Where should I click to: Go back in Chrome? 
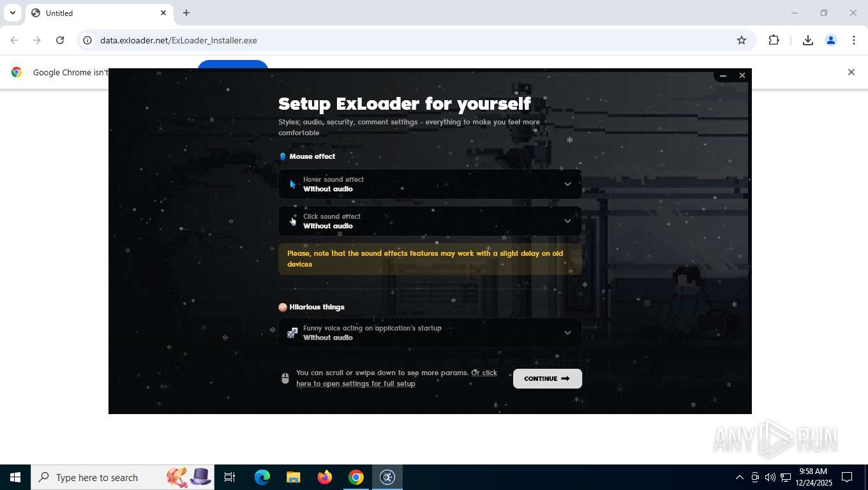click(14, 40)
